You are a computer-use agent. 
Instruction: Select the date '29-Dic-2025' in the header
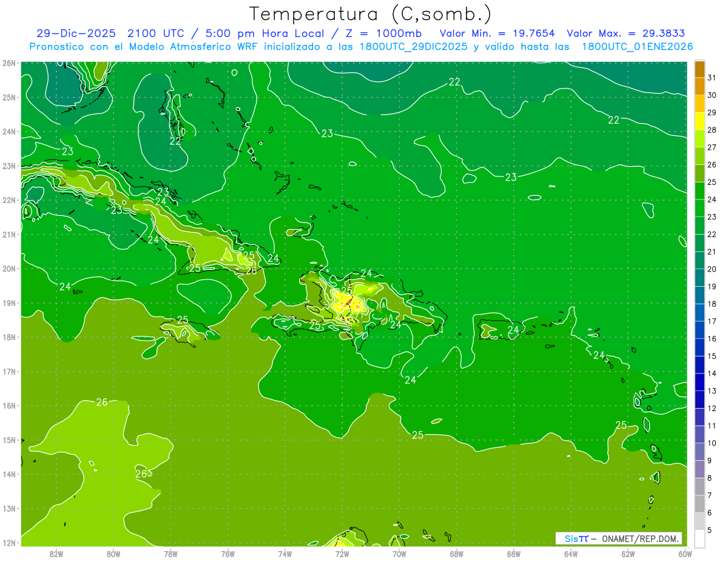pos(76,33)
